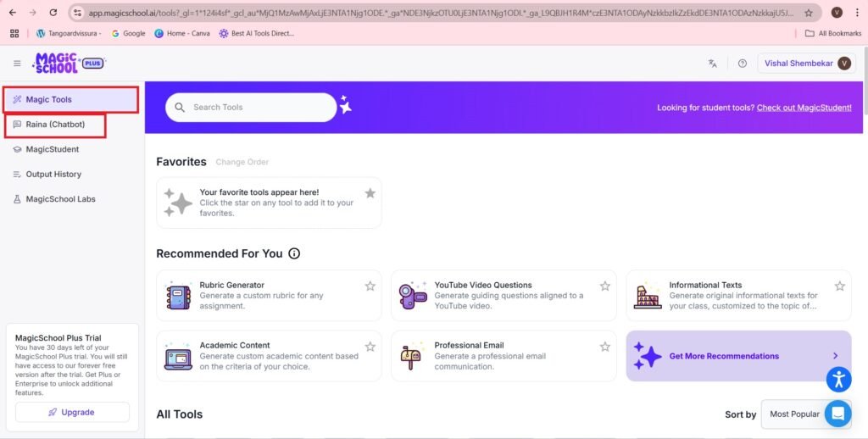
Task: Click the Search Tools input field
Action: [251, 108]
